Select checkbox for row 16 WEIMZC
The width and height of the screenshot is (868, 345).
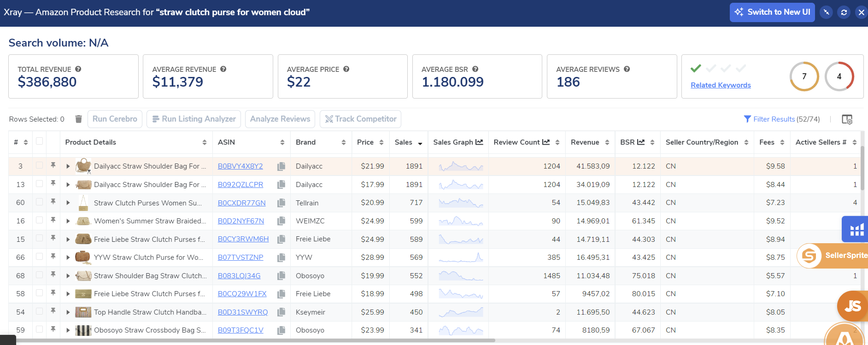pyautogui.click(x=40, y=220)
